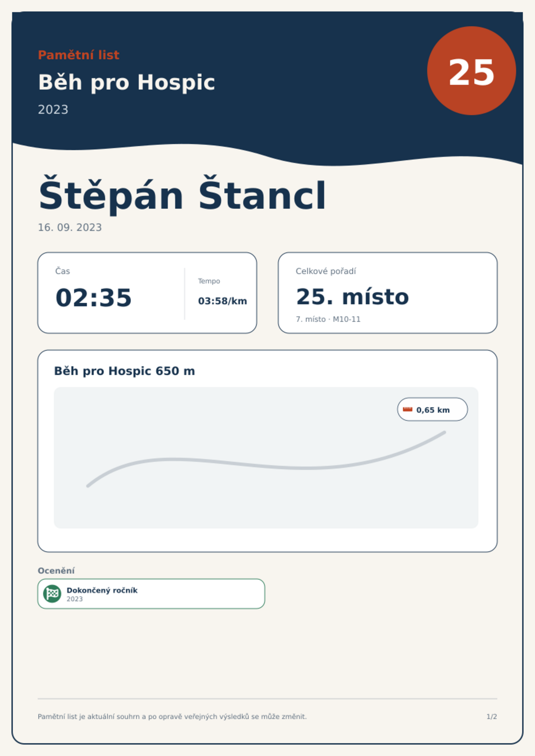Click the Běh pro Hospic 650 m heading
The width and height of the screenshot is (535, 756).
point(124,371)
